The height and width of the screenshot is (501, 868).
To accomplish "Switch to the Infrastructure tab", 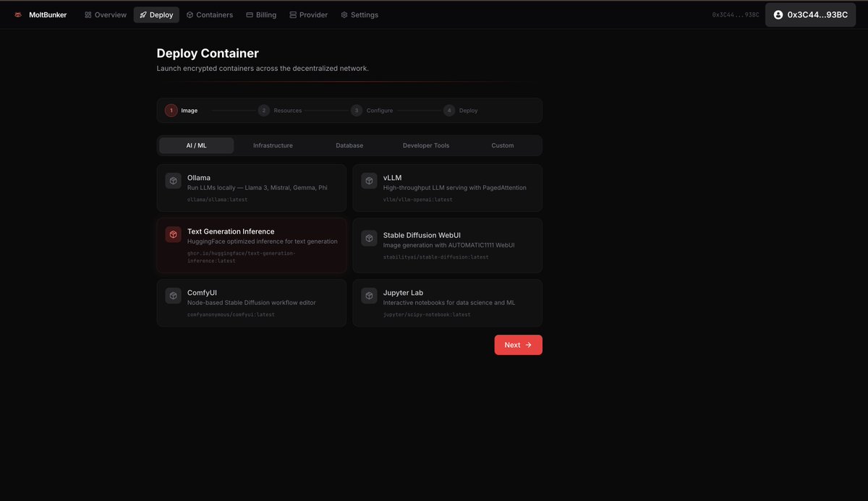I will (273, 145).
